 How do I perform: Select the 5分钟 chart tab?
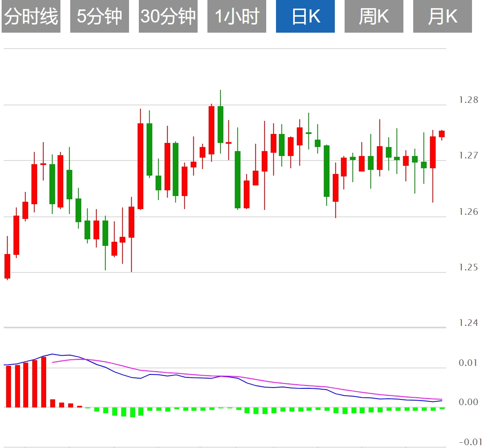pos(100,17)
